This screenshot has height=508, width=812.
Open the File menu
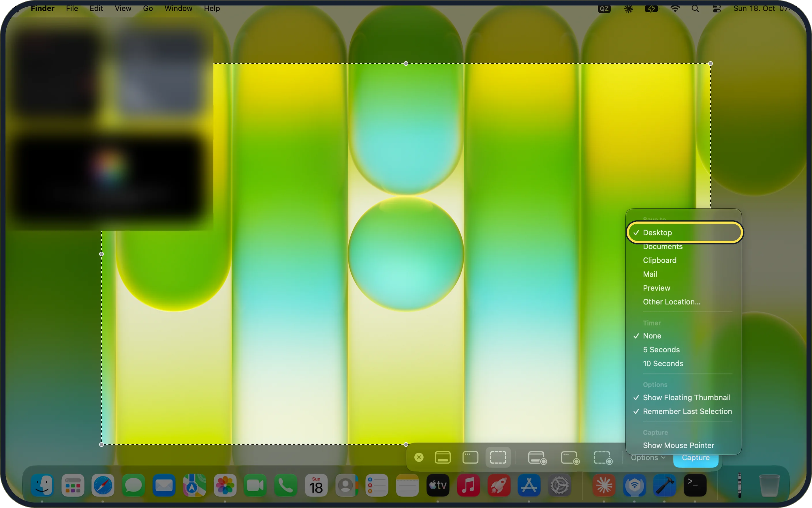click(72, 8)
